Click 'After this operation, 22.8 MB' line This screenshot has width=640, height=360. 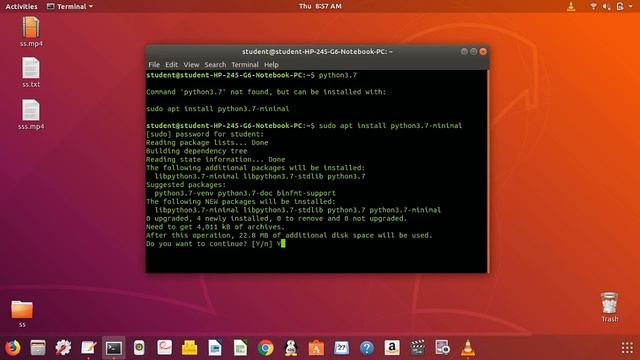coord(289,235)
